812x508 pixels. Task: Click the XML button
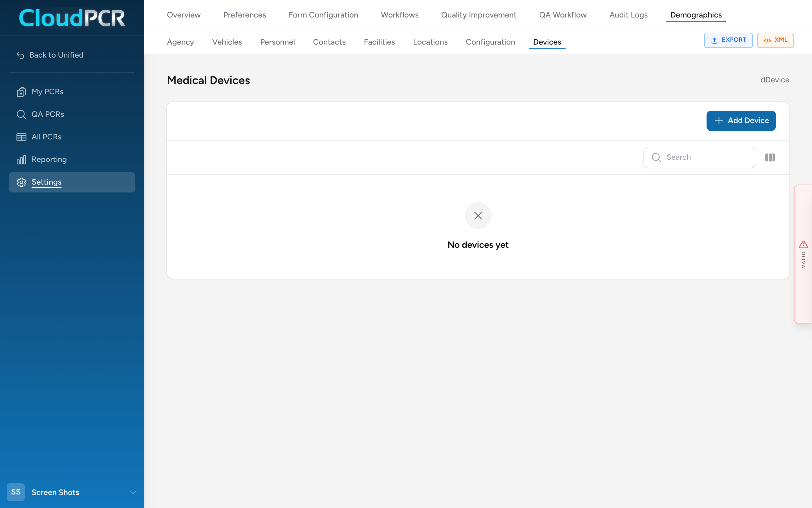pos(775,40)
